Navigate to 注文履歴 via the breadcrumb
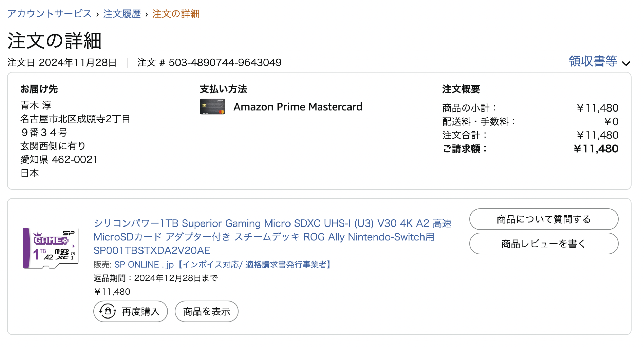Image resolution: width=644 pixels, height=347 pixels. pos(122,14)
